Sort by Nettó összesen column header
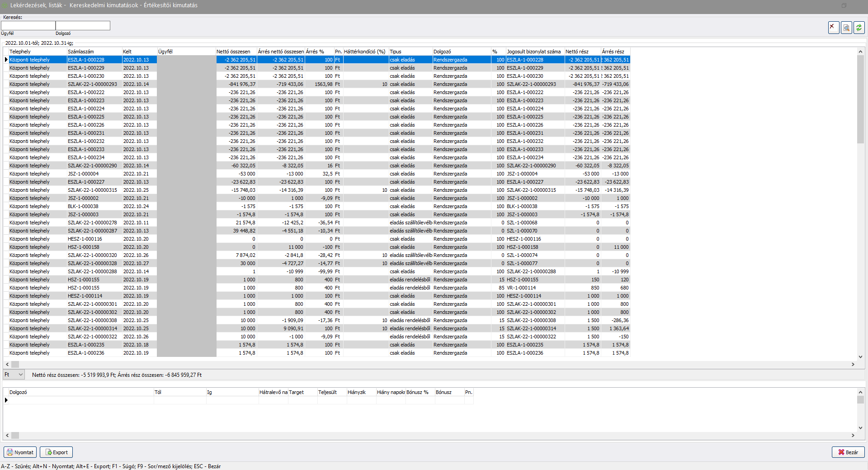The image size is (868, 470). point(236,52)
